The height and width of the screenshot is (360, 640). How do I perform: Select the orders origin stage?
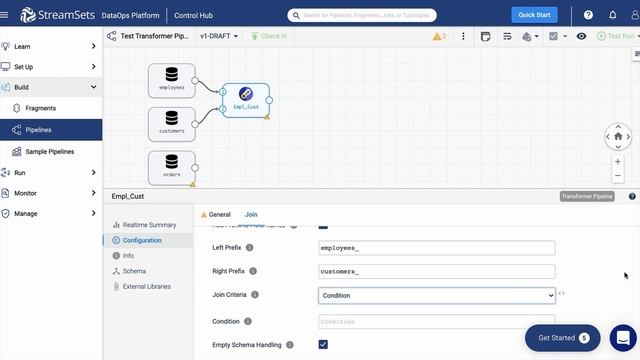click(x=171, y=168)
